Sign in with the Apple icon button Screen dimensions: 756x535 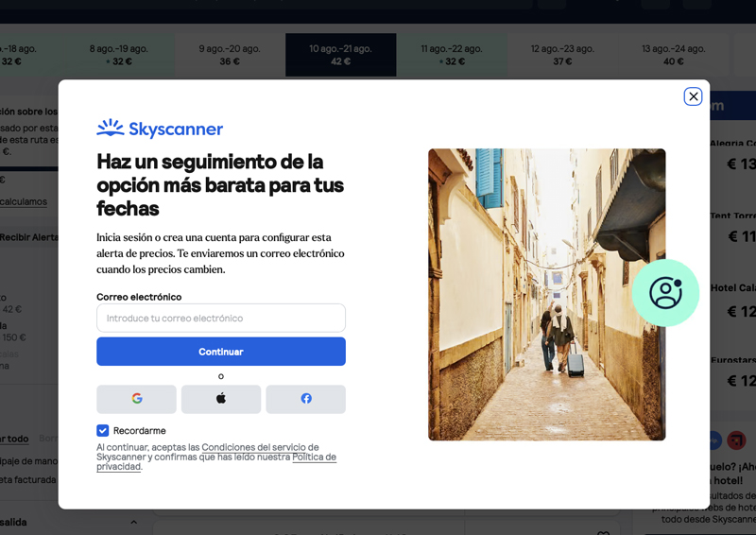(221, 399)
